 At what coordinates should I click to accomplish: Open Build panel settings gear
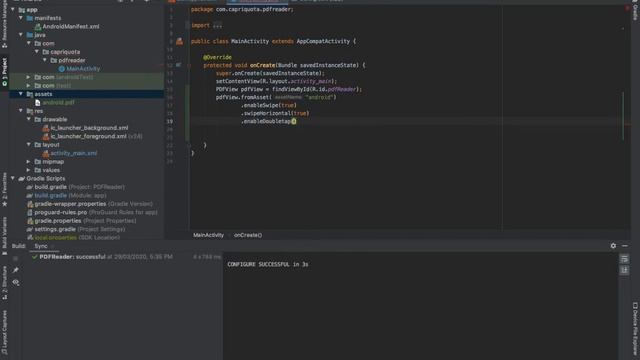click(x=613, y=246)
